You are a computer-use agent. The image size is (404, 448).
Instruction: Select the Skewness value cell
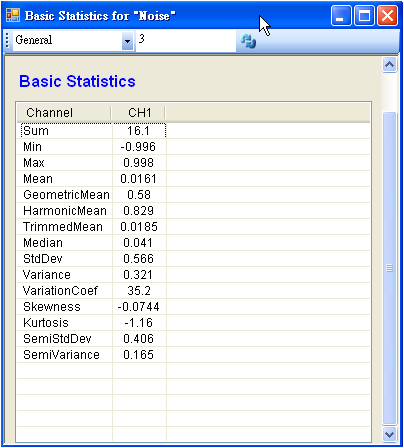click(139, 307)
